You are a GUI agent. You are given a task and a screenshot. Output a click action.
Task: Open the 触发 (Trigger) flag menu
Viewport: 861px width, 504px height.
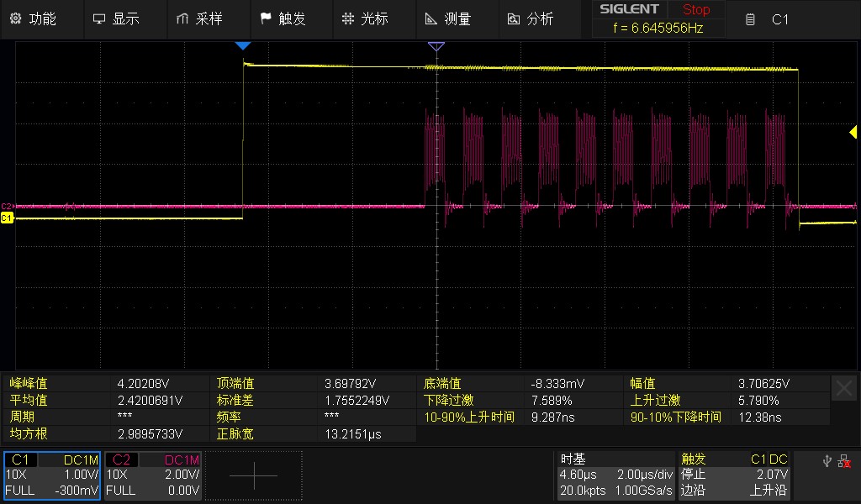pyautogui.click(x=282, y=18)
